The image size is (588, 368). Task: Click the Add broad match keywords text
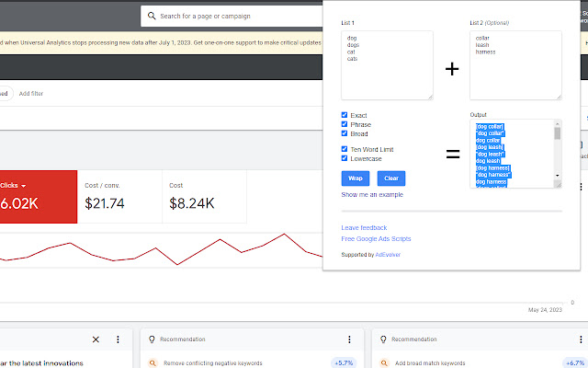point(430,363)
